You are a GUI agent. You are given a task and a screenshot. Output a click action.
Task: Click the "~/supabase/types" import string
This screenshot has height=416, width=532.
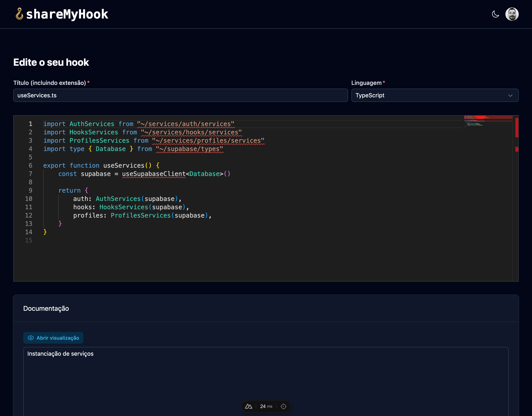click(x=189, y=149)
